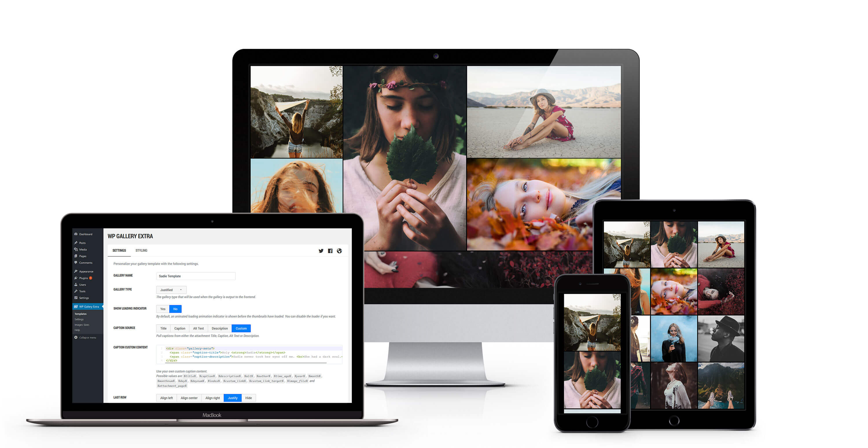Click the Posts menu icon
The width and height of the screenshot is (868, 448).
point(77,242)
